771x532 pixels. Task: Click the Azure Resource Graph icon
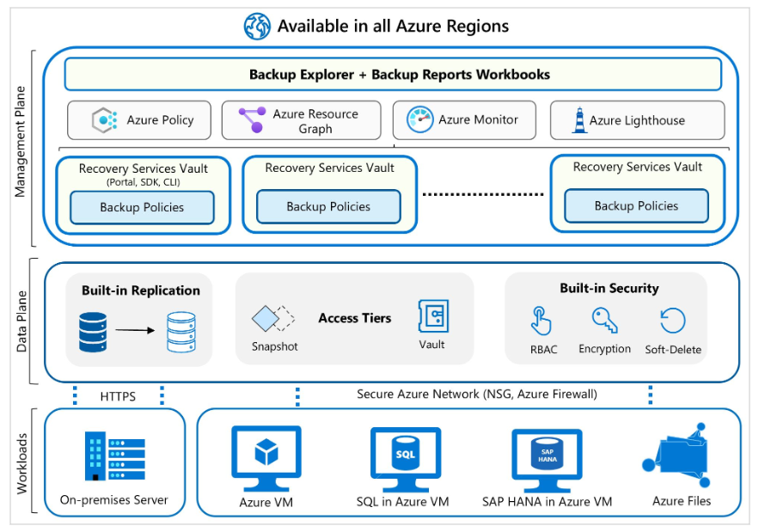tap(250, 119)
